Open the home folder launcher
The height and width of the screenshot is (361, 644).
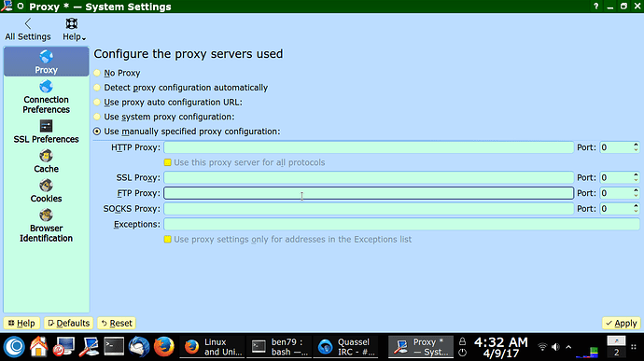(x=38, y=347)
